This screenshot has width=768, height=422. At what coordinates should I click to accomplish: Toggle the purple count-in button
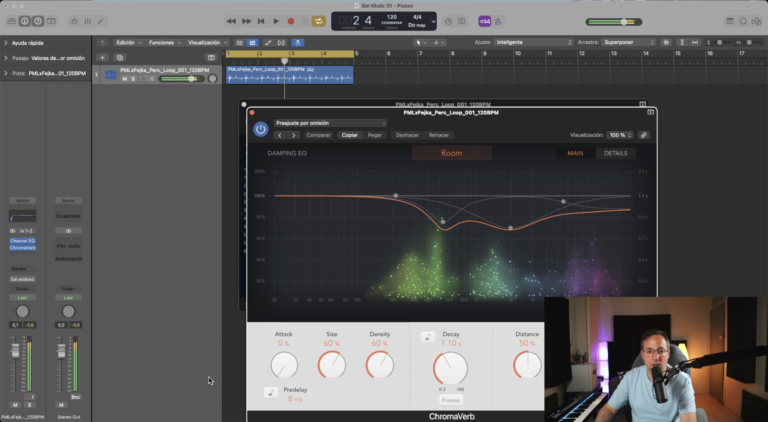[x=484, y=22]
